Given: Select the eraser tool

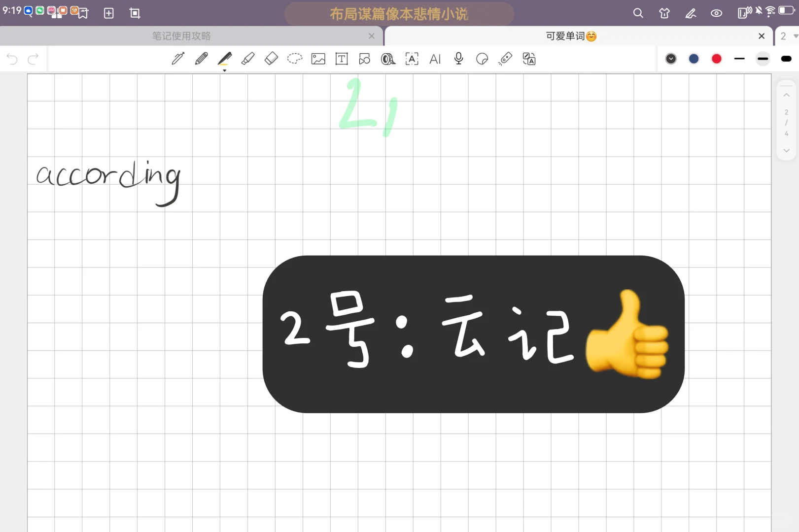Looking at the screenshot, I should (271, 59).
